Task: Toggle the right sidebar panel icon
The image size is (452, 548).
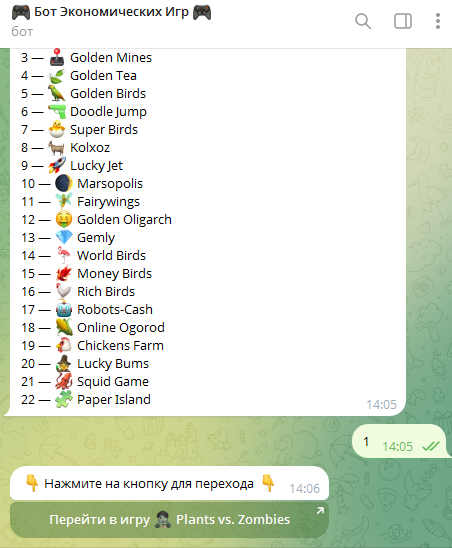Action: [x=403, y=21]
